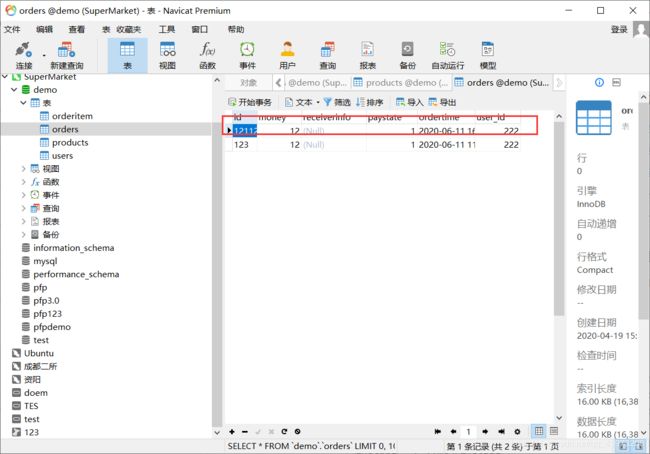
Task: Open the 编辑 menu
Action: [44, 29]
